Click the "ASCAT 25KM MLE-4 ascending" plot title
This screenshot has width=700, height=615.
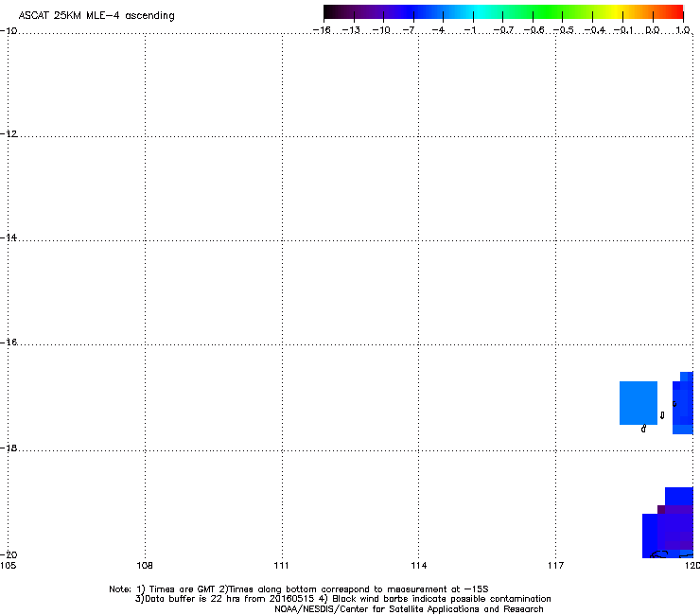click(96, 16)
